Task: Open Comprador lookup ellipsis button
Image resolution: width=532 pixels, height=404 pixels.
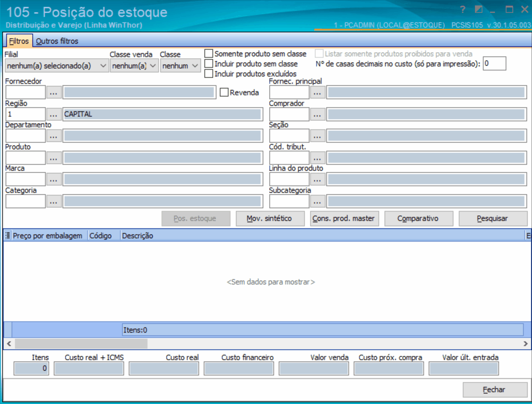Action: 317,114
